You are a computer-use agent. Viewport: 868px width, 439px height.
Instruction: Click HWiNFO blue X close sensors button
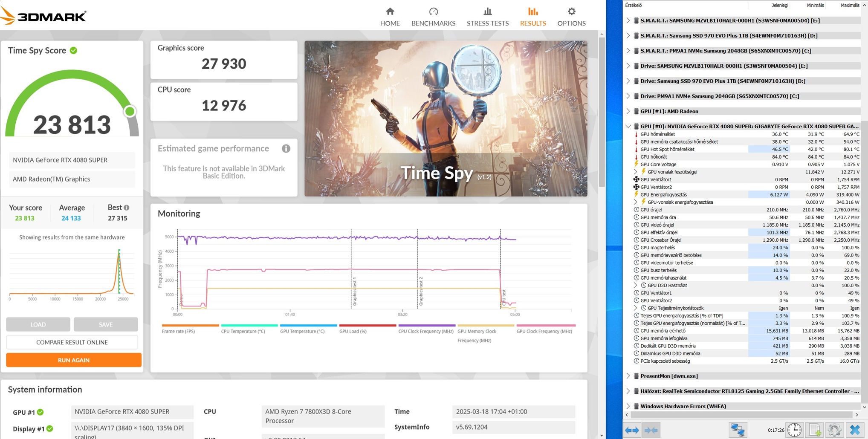click(854, 430)
